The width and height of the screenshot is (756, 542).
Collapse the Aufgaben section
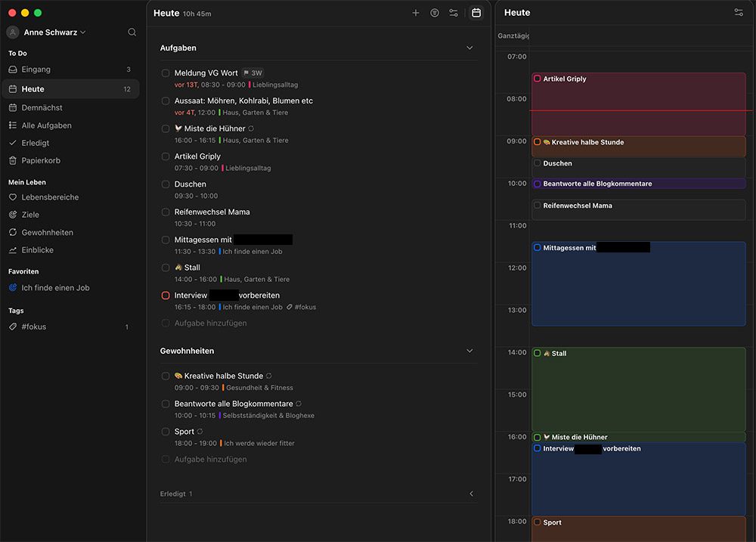click(469, 48)
